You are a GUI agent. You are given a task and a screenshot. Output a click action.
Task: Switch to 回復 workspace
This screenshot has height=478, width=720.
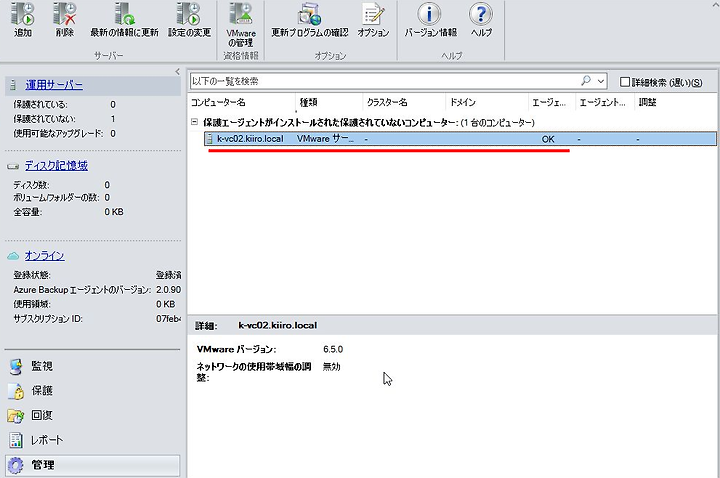(42, 416)
